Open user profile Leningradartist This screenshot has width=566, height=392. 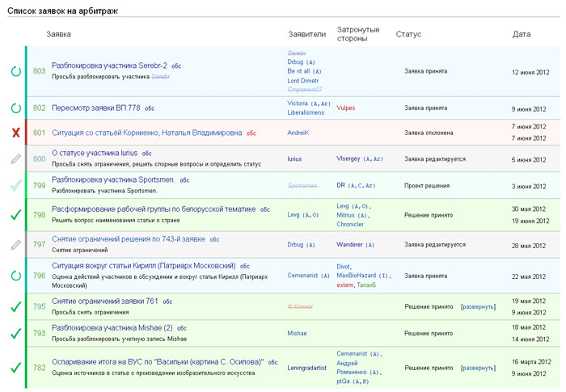click(307, 368)
